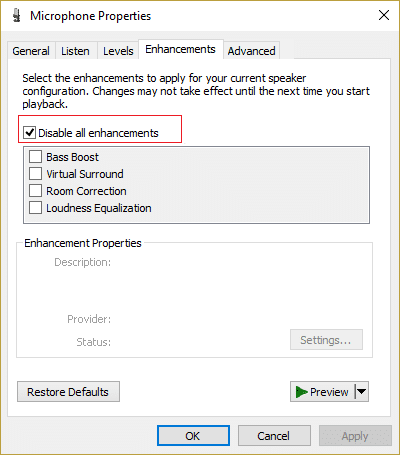Click the microphone icon in title bar
This screenshot has width=400, height=455.
tap(17, 15)
